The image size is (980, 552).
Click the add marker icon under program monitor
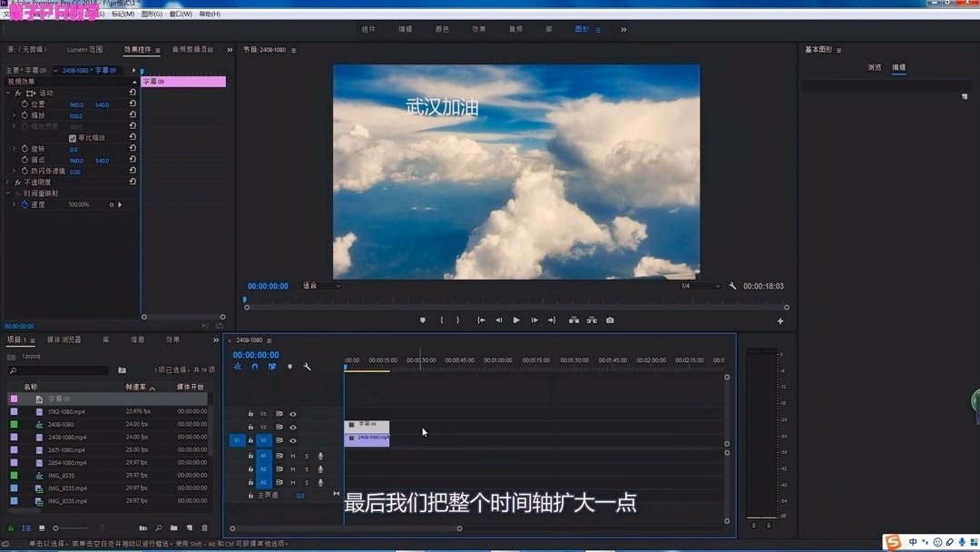(424, 320)
